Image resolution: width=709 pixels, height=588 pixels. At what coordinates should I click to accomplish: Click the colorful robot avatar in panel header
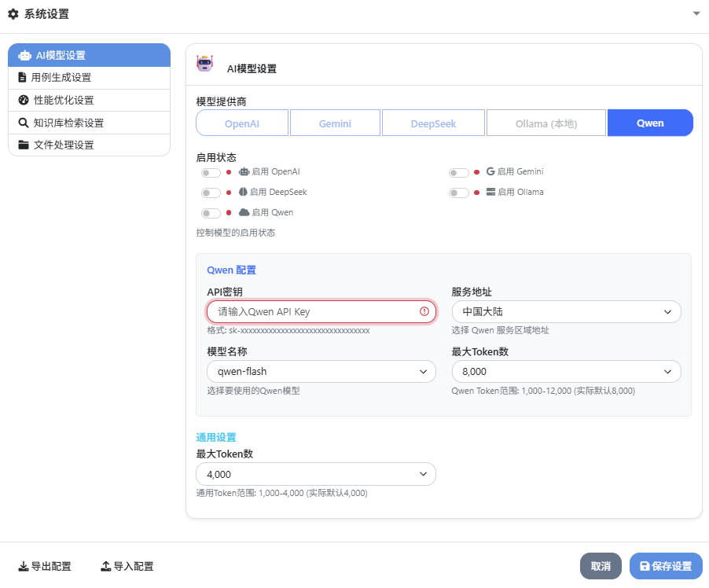[205, 64]
